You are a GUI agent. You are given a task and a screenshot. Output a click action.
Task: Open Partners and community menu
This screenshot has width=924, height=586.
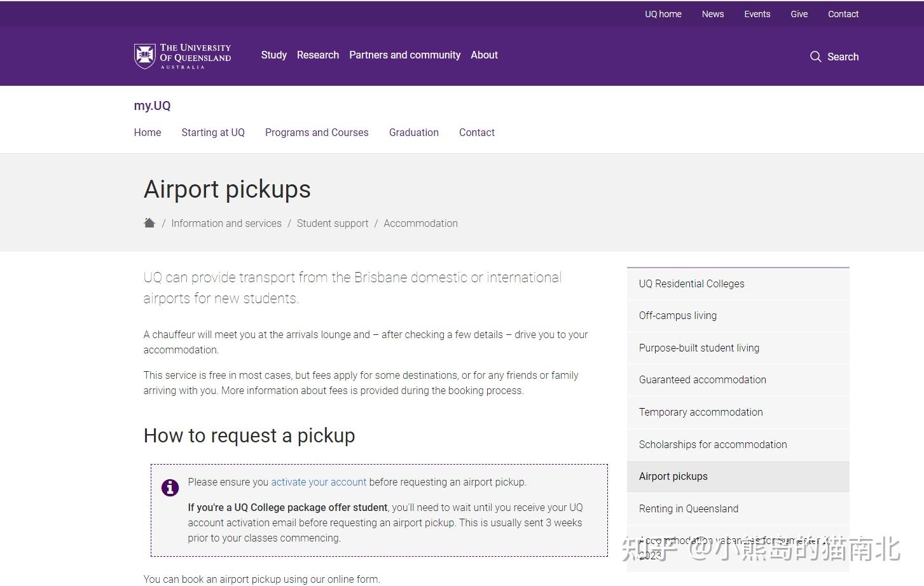(404, 55)
